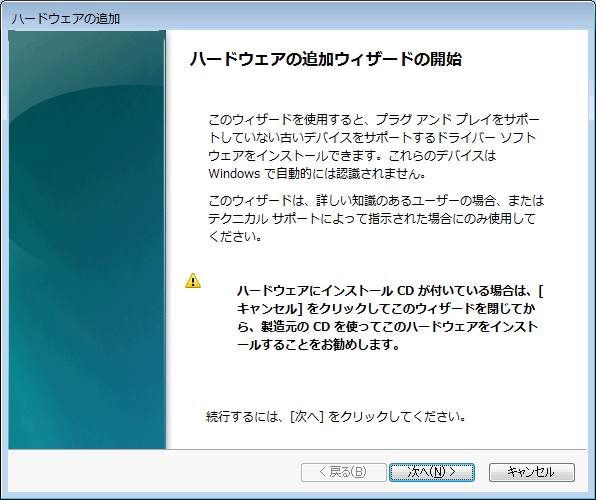Click the empty footer area left of 戻る

tap(154, 472)
